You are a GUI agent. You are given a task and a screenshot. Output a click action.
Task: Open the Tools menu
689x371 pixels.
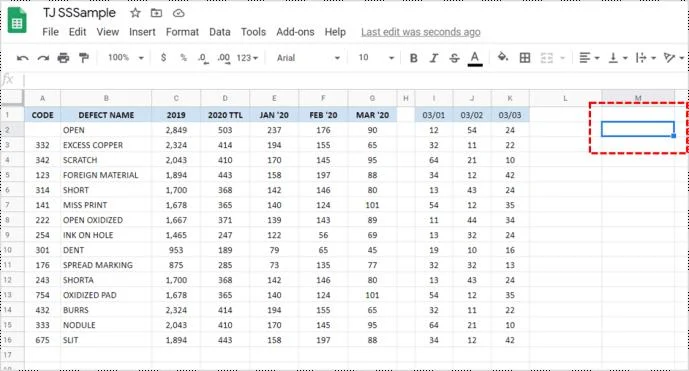click(x=253, y=32)
